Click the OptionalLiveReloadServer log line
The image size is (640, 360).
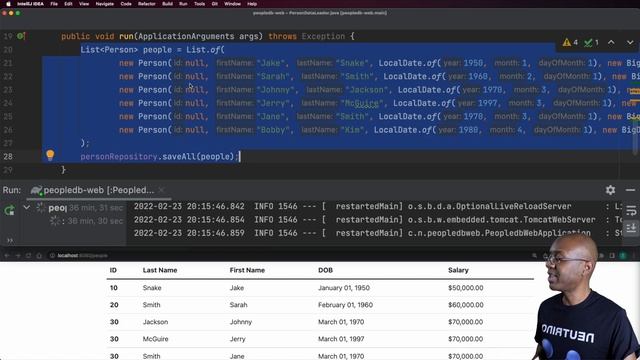coord(375,207)
